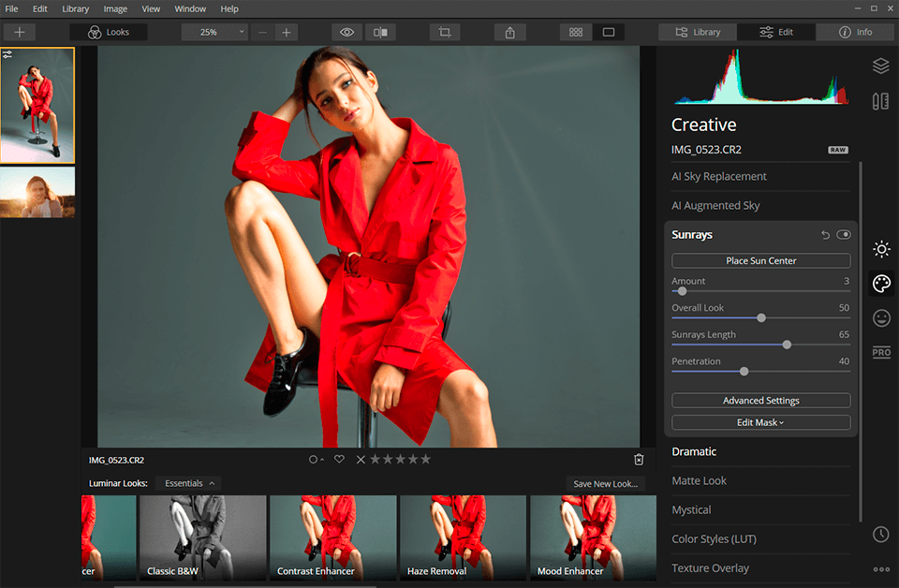Screen dimensions: 899x588
Task: Open the Library menu in the menu bar
Action: (75, 8)
